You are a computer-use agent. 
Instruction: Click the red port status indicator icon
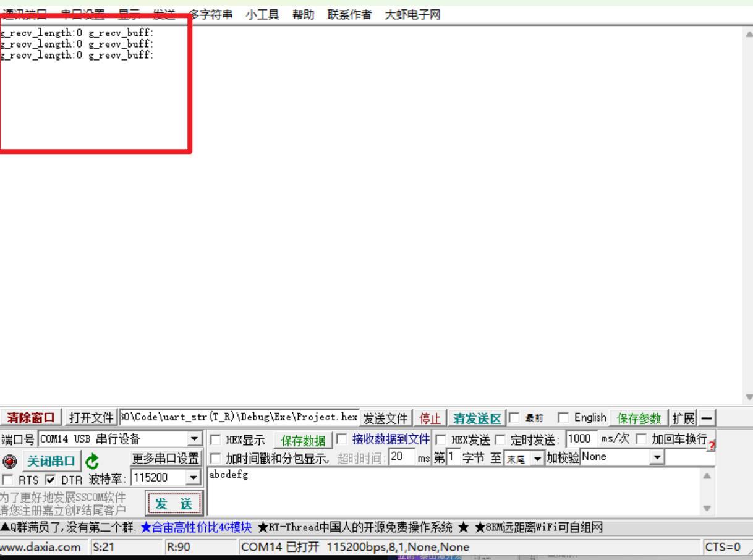(11, 461)
